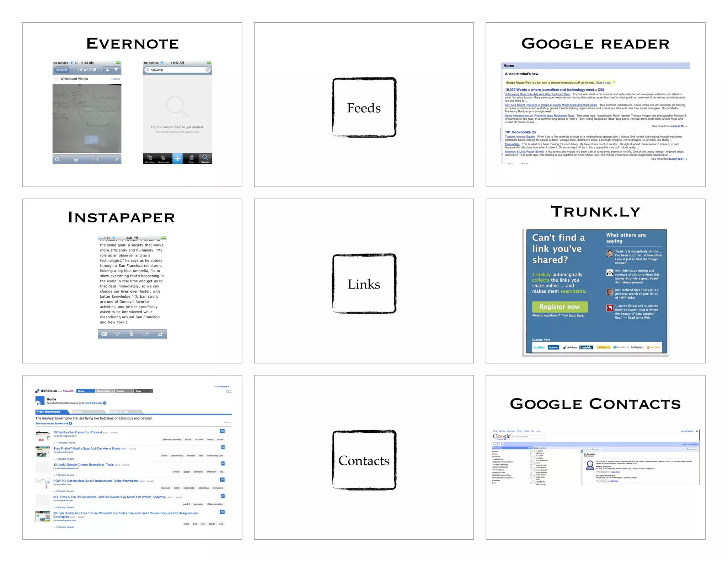Expand 4 Related Tweets
The width and height of the screenshot is (728, 562).
pos(64,491)
